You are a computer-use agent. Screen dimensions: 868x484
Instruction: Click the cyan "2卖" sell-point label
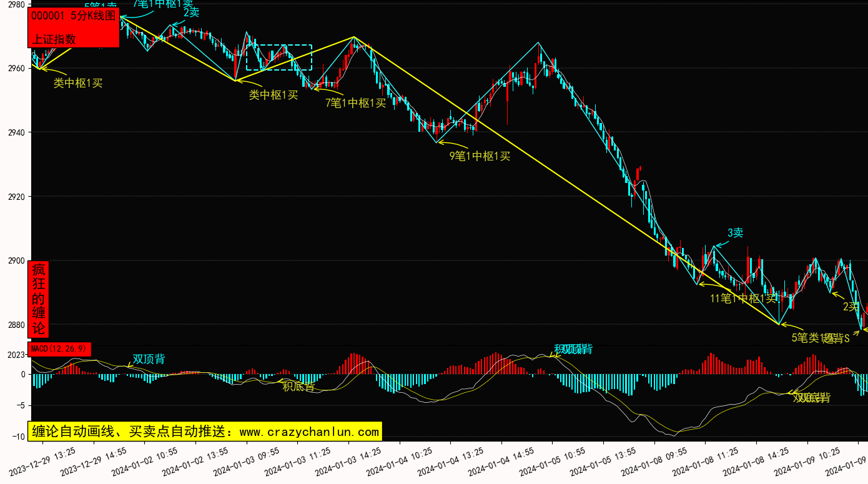coord(192,12)
